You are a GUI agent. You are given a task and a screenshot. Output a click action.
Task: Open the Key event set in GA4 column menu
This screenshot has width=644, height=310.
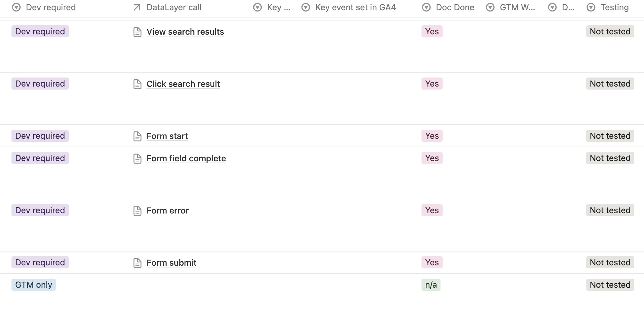349,8
